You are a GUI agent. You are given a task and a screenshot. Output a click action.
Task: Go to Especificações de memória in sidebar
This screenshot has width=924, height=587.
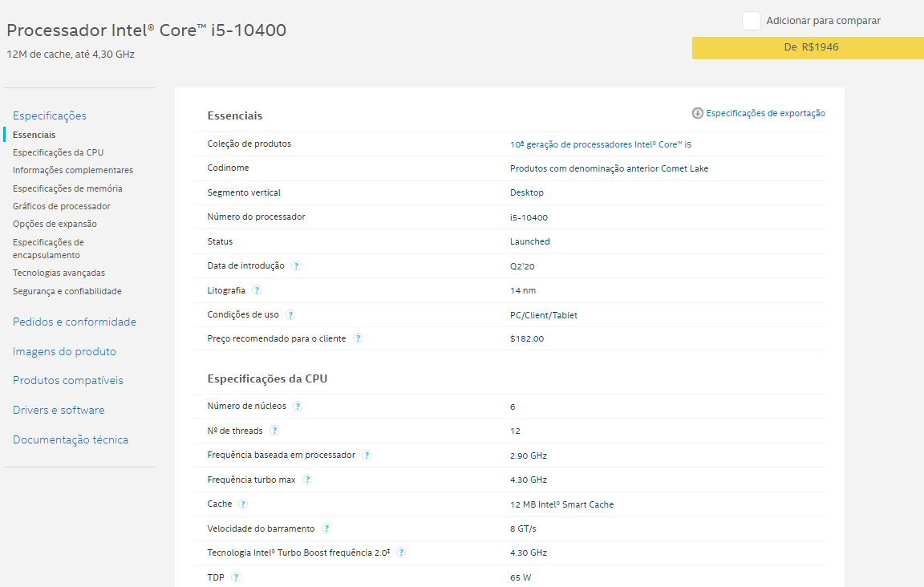pyautogui.click(x=67, y=188)
